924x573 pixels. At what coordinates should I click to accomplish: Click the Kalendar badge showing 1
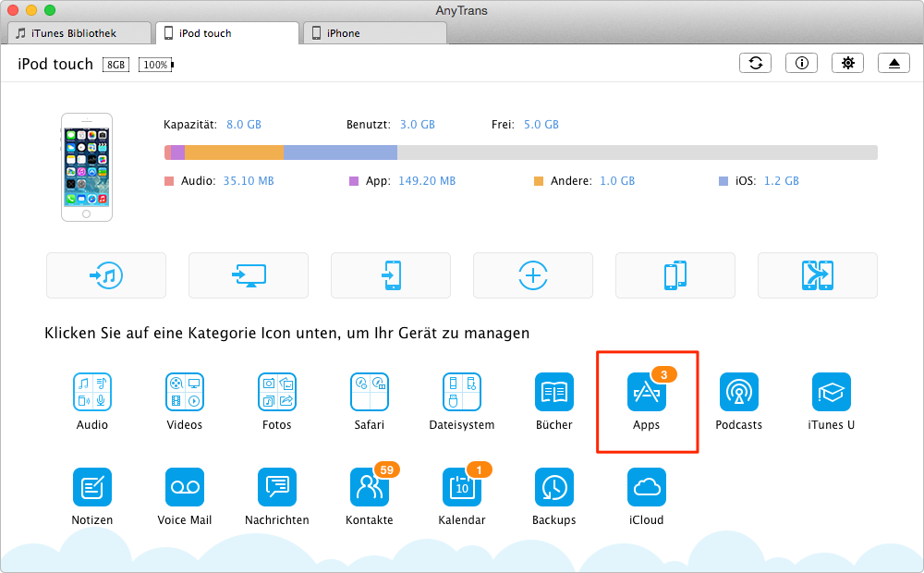pyautogui.click(x=479, y=469)
